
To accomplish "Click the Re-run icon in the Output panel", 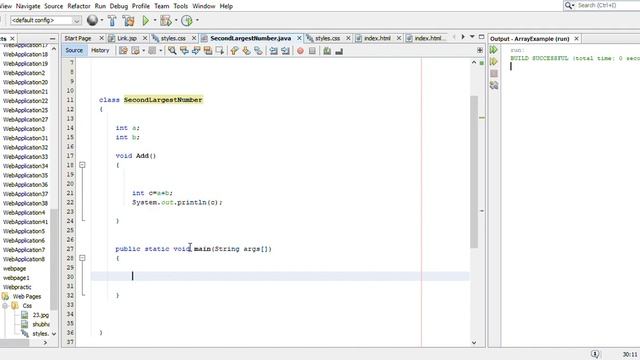I will coord(494,50).
